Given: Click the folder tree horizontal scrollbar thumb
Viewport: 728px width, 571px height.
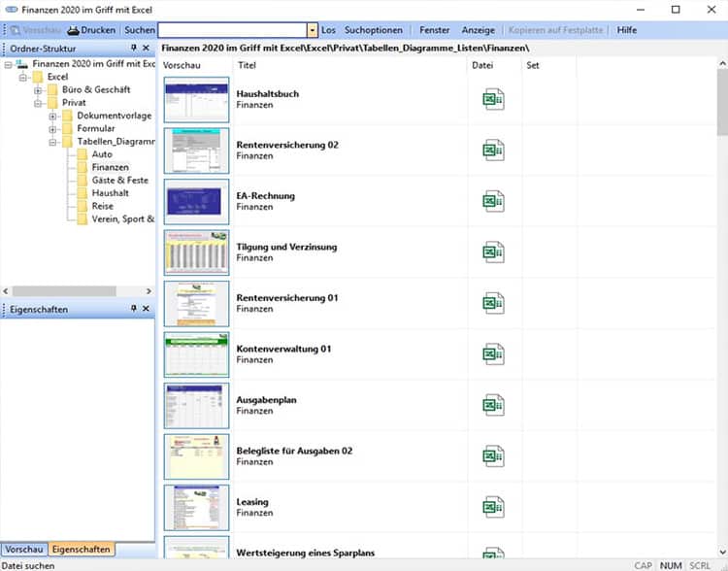Looking at the screenshot, I should (64, 291).
